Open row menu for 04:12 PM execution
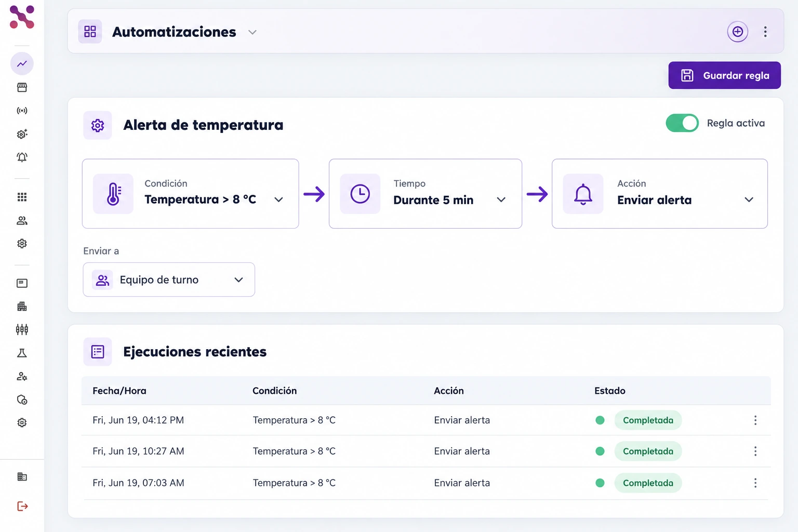This screenshot has height=532, width=798. point(755,420)
